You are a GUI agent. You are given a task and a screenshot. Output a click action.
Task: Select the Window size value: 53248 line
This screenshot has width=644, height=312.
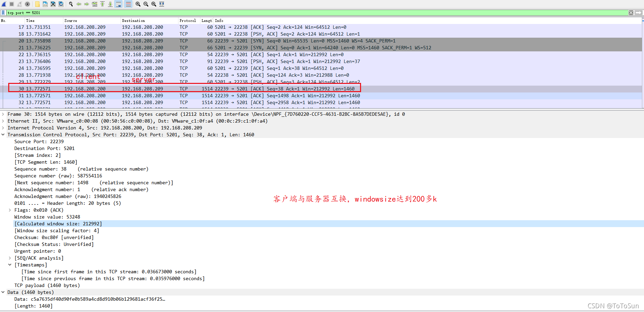point(47,217)
